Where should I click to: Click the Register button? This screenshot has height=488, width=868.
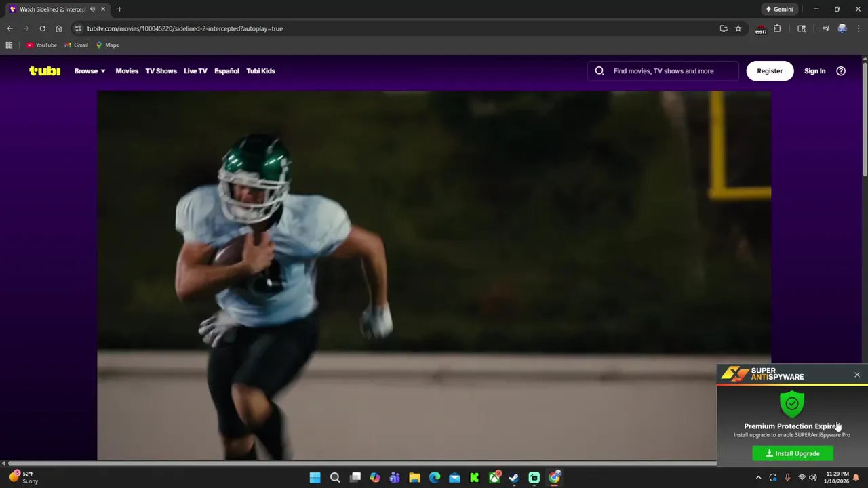coord(770,70)
